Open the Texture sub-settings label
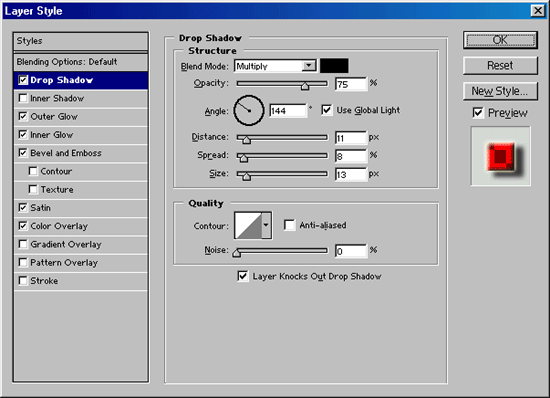Image resolution: width=550 pixels, height=398 pixels. pos(57,190)
